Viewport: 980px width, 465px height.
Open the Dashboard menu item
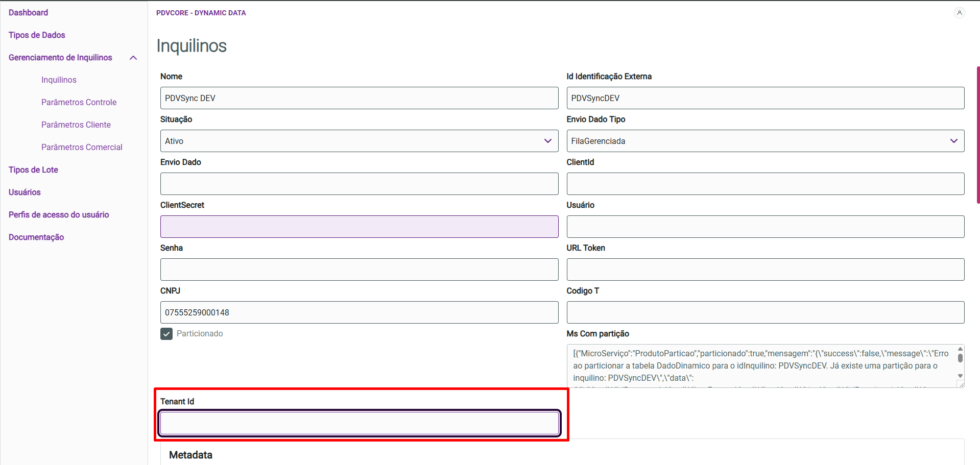click(28, 13)
